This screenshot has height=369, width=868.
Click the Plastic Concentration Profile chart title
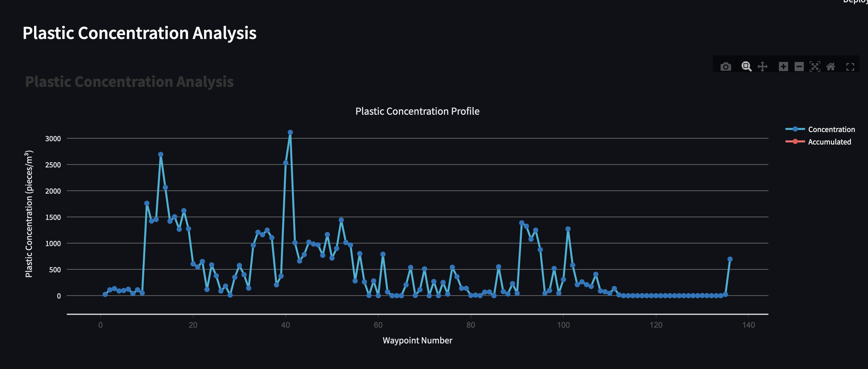(417, 111)
